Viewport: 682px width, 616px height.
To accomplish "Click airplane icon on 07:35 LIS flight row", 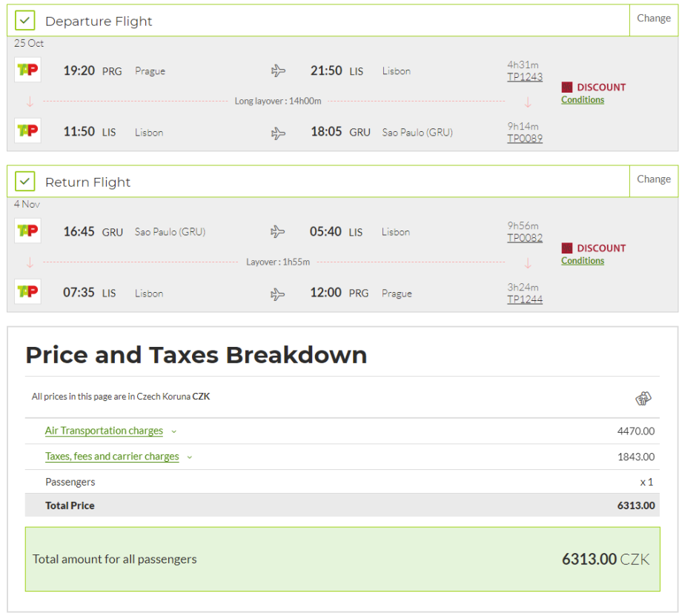I will click(278, 294).
